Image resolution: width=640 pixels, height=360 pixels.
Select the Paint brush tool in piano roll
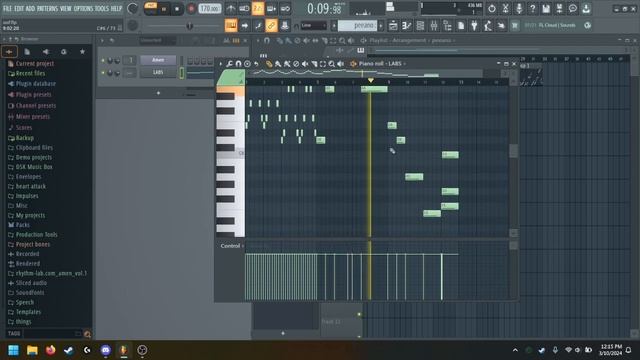click(x=278, y=64)
